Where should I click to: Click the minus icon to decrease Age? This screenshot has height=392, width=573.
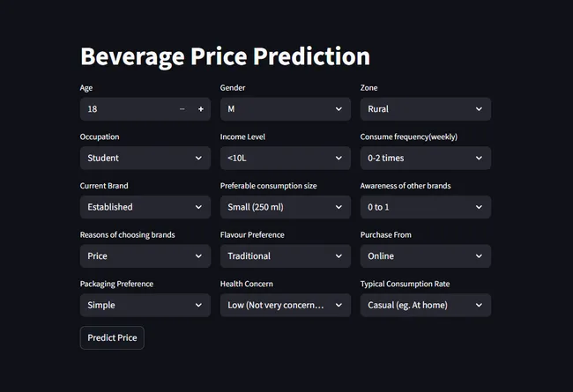(182, 109)
